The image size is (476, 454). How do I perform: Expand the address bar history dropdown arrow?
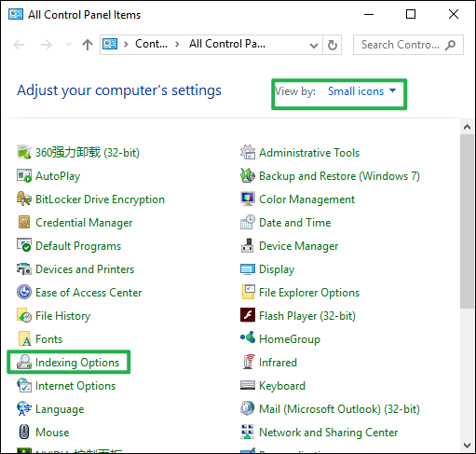314,46
